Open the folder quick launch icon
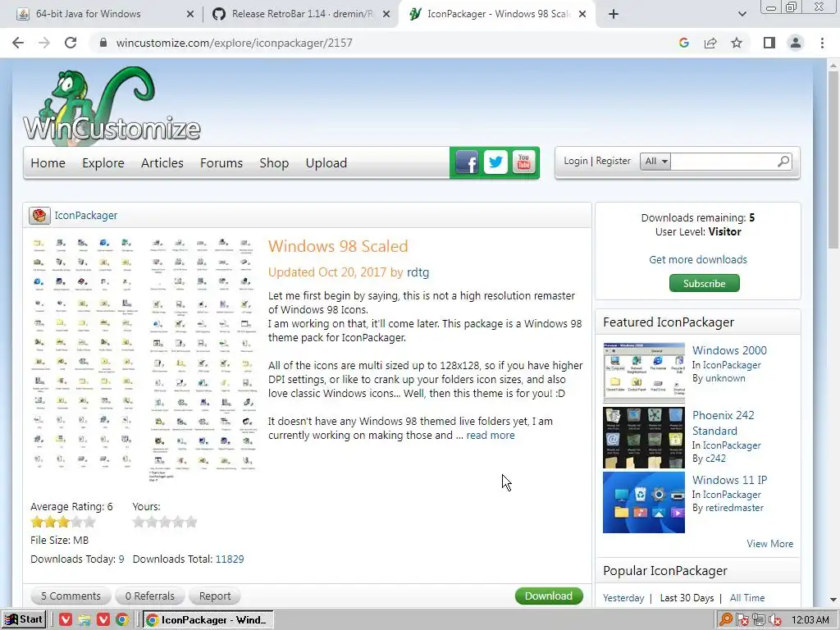840x630 pixels. pyautogui.click(x=84, y=620)
